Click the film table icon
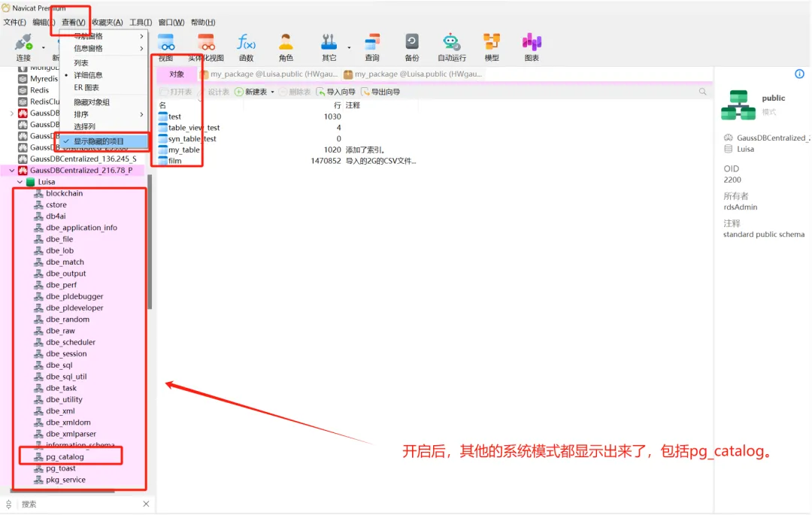The height and width of the screenshot is (515, 812). point(163,160)
